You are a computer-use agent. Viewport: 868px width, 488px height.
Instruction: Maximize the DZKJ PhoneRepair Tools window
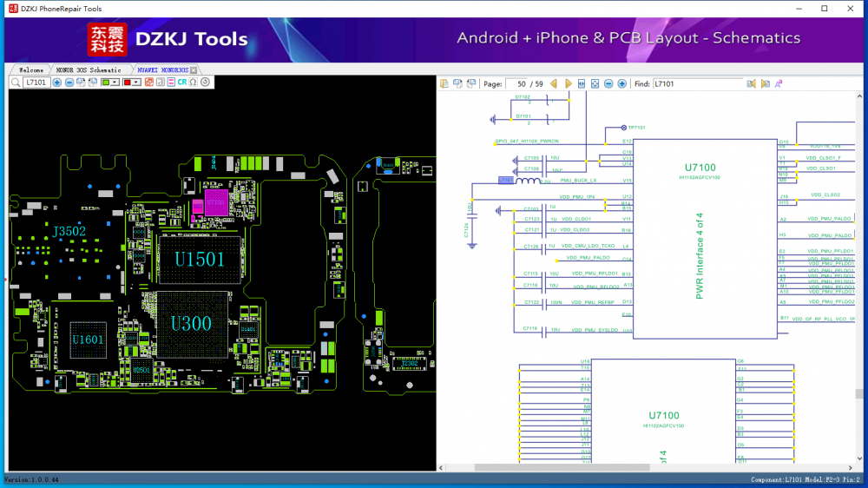tap(825, 9)
